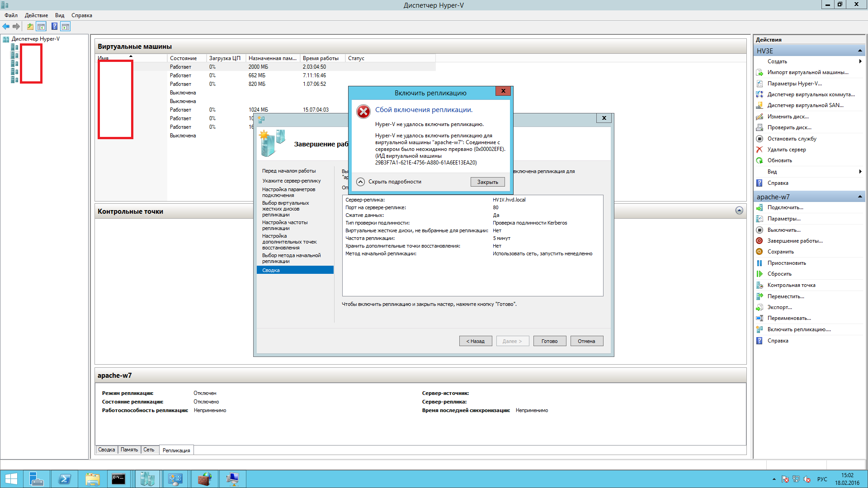Click Выключить action icon

[759, 230]
